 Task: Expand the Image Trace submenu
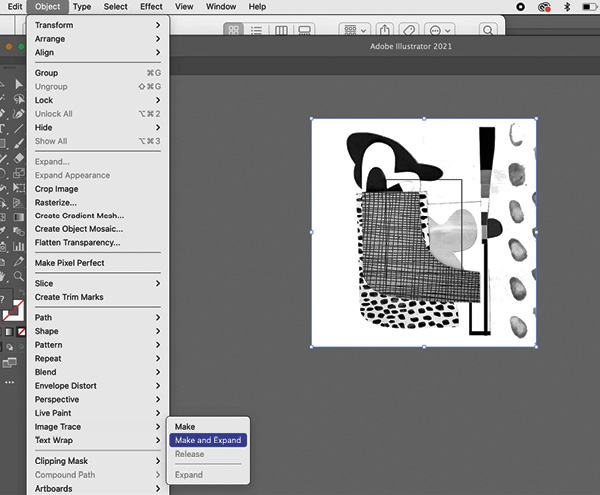pyautogui.click(x=98, y=427)
